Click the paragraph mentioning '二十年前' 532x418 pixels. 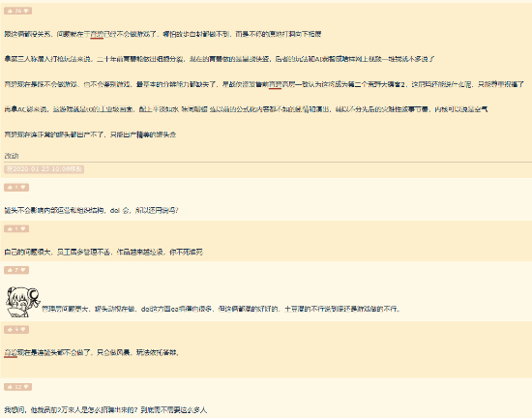pyautogui.click(x=220, y=59)
